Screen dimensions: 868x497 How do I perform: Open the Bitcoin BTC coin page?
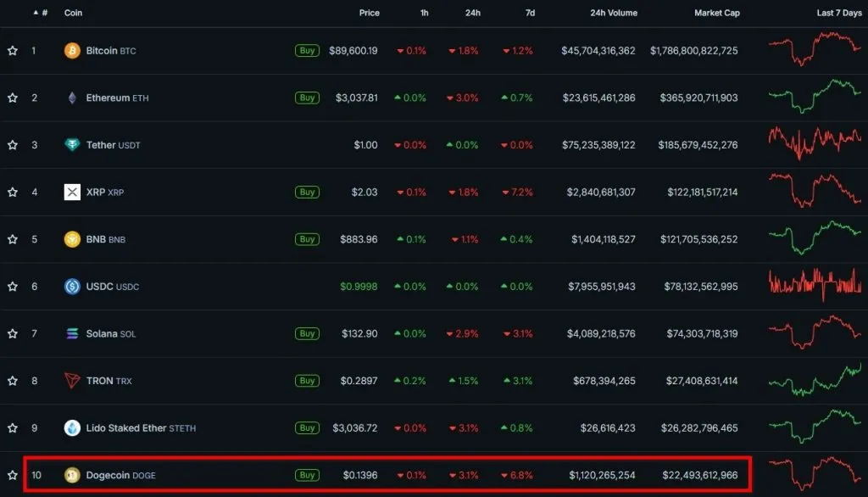tap(111, 50)
